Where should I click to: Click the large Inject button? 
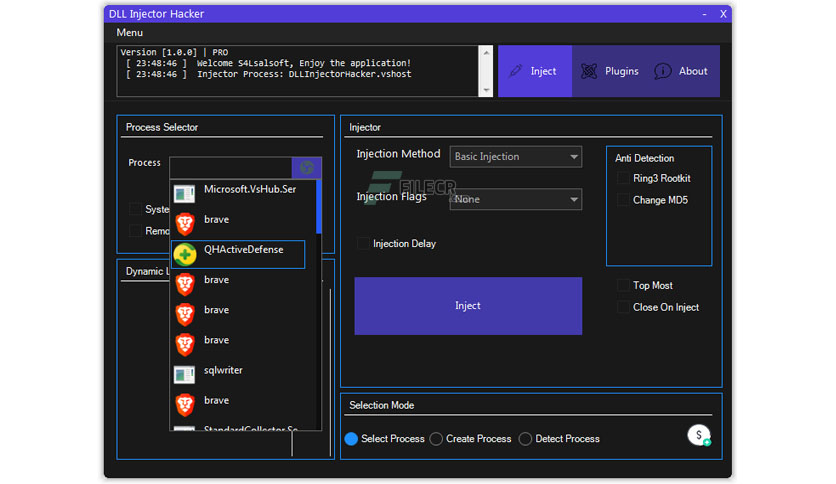(x=468, y=306)
